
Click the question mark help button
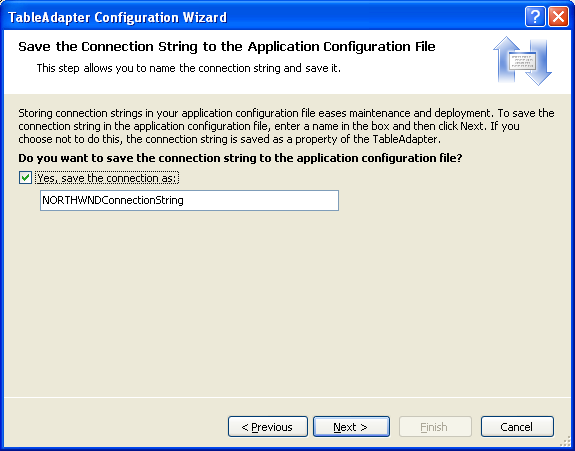click(535, 17)
